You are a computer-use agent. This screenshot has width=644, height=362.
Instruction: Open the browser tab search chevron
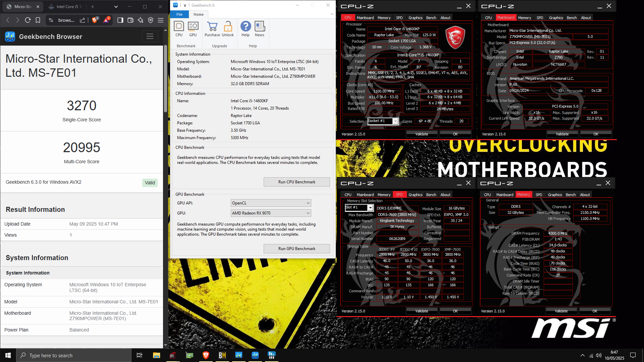116,7
